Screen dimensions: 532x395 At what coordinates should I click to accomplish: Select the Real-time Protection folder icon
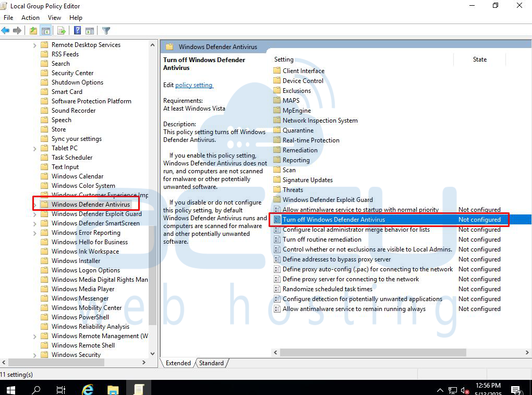pyautogui.click(x=277, y=140)
